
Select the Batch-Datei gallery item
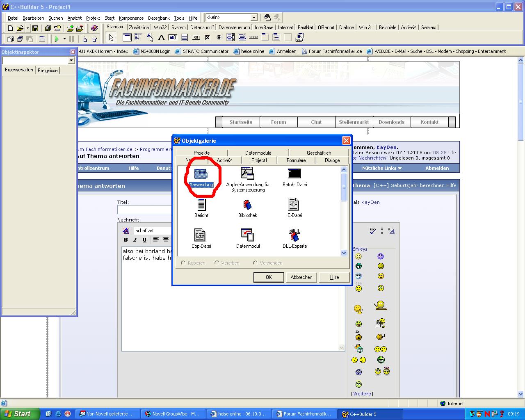[294, 178]
